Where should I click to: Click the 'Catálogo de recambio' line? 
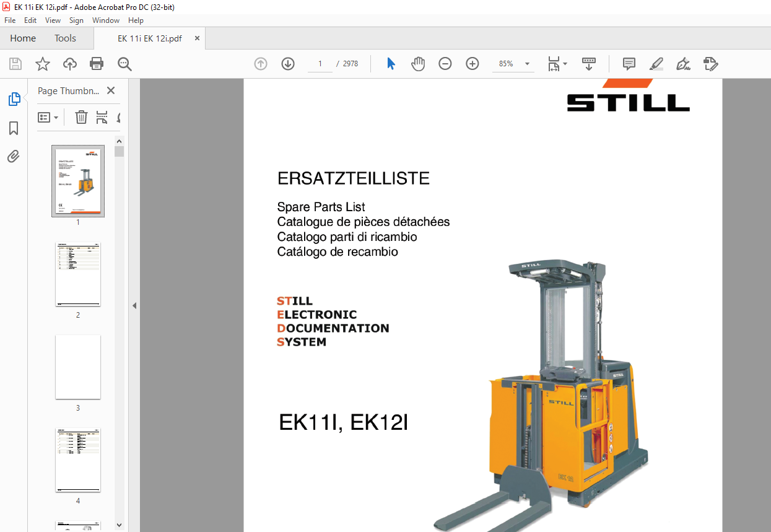[338, 252]
